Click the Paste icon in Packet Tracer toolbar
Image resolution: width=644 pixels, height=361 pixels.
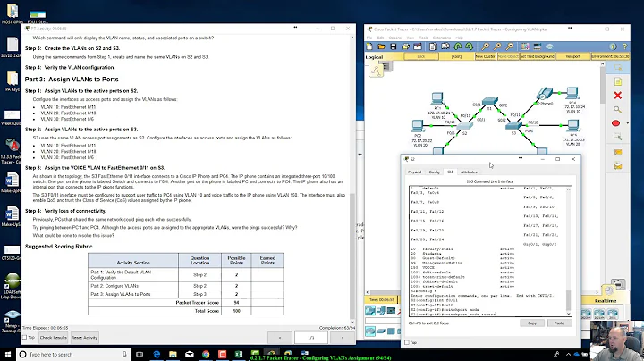point(445,46)
